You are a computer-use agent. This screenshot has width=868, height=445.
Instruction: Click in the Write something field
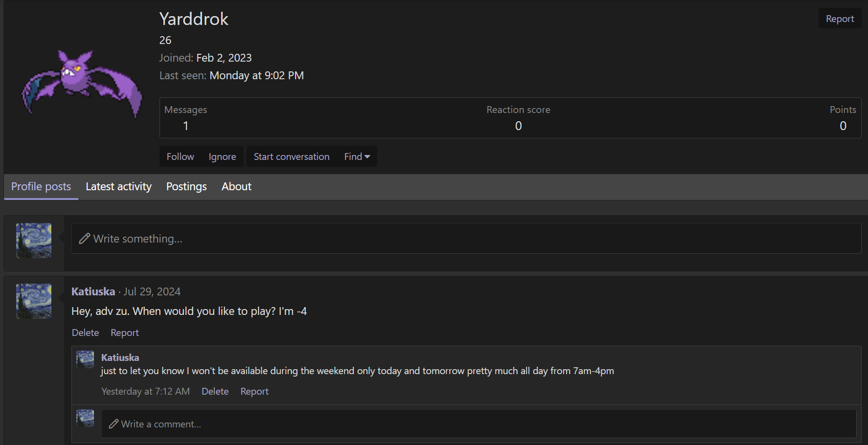(x=466, y=239)
